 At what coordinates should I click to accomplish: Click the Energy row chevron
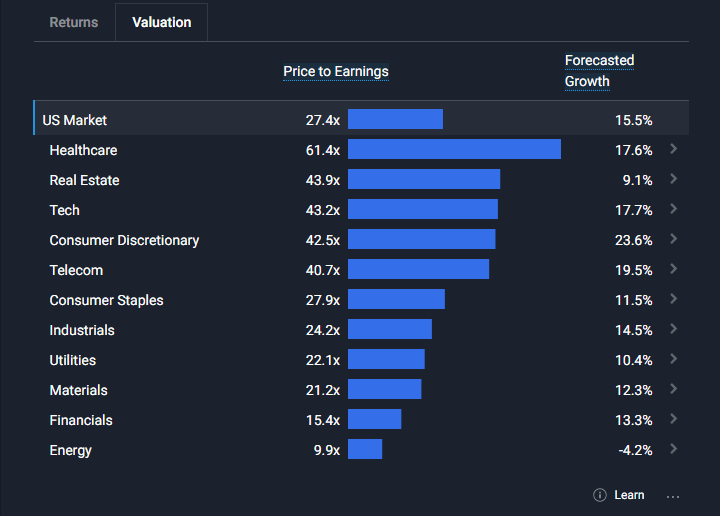[674, 449]
